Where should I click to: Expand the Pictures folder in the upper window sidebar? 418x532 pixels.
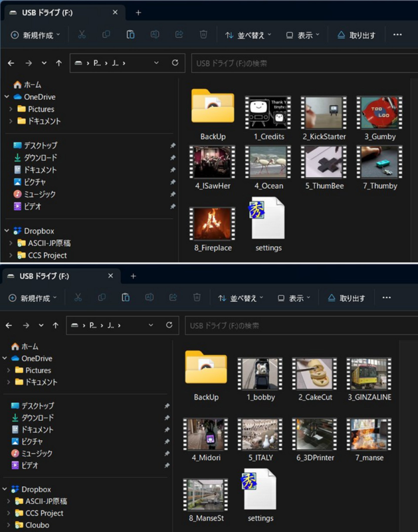pyautogui.click(x=11, y=109)
